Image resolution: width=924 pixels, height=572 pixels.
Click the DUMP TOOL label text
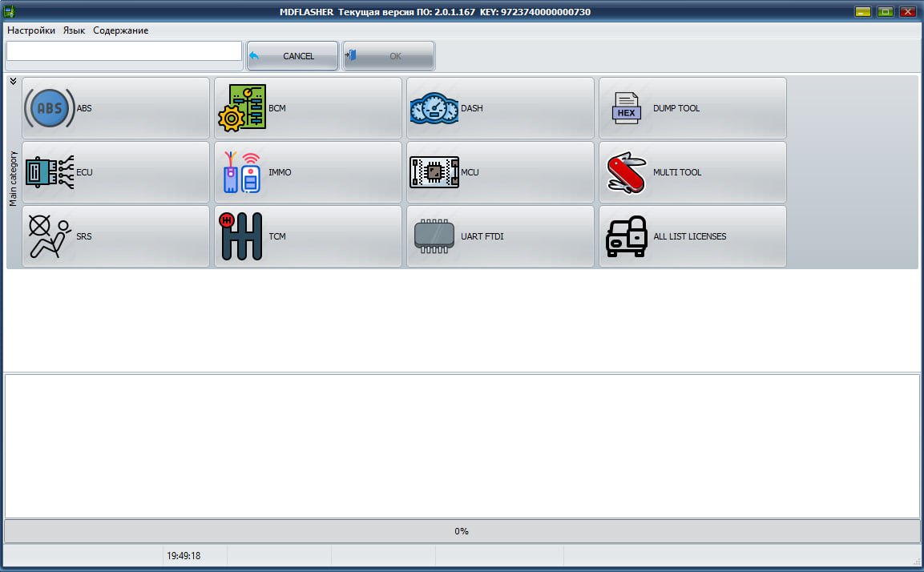click(676, 108)
